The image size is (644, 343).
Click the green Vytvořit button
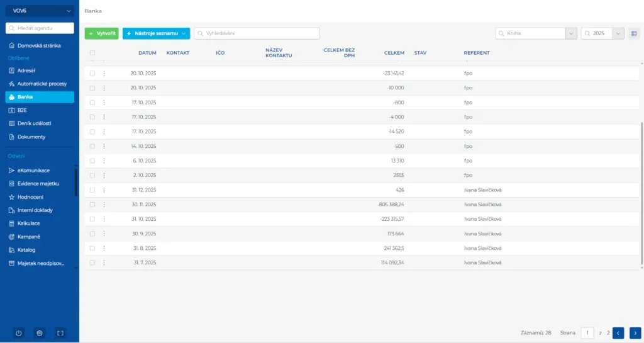click(x=101, y=33)
